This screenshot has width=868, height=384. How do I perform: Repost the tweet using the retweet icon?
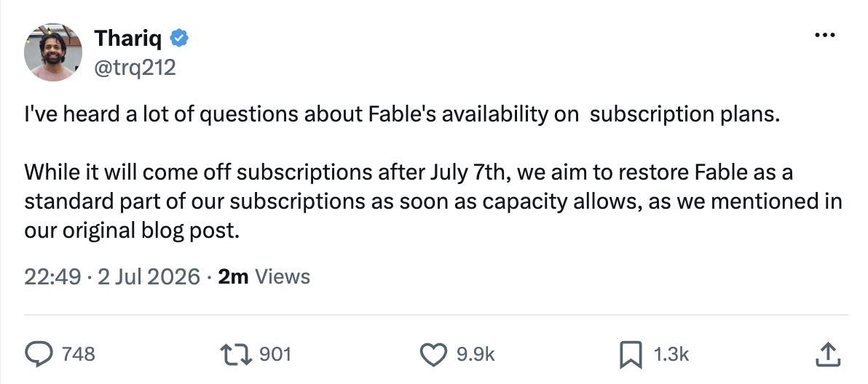pyautogui.click(x=235, y=354)
